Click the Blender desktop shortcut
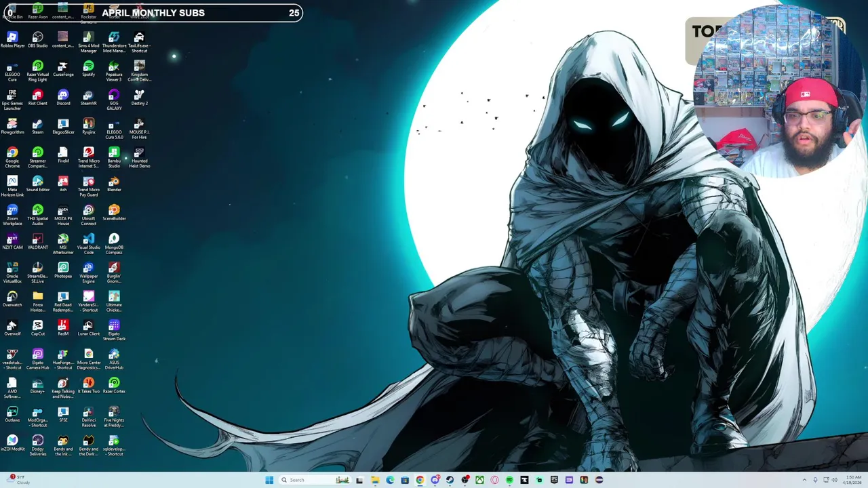The width and height of the screenshot is (868, 488). [x=114, y=184]
